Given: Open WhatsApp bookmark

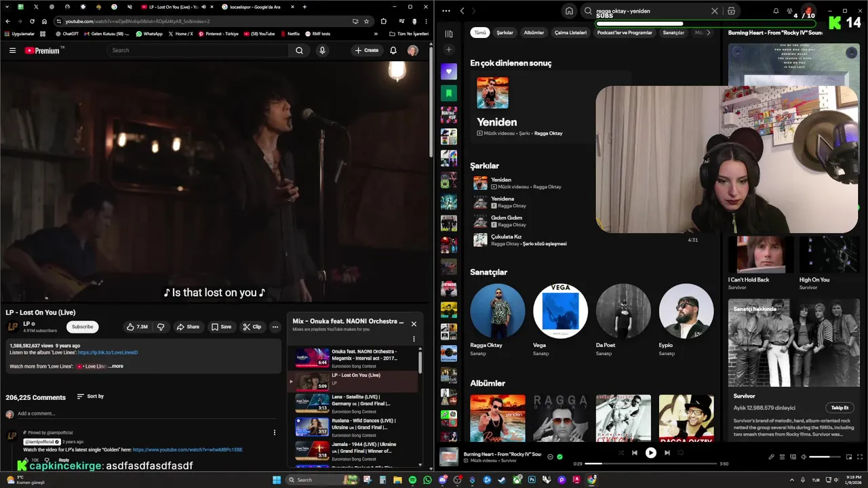Looking at the screenshot, I should click(x=149, y=34).
